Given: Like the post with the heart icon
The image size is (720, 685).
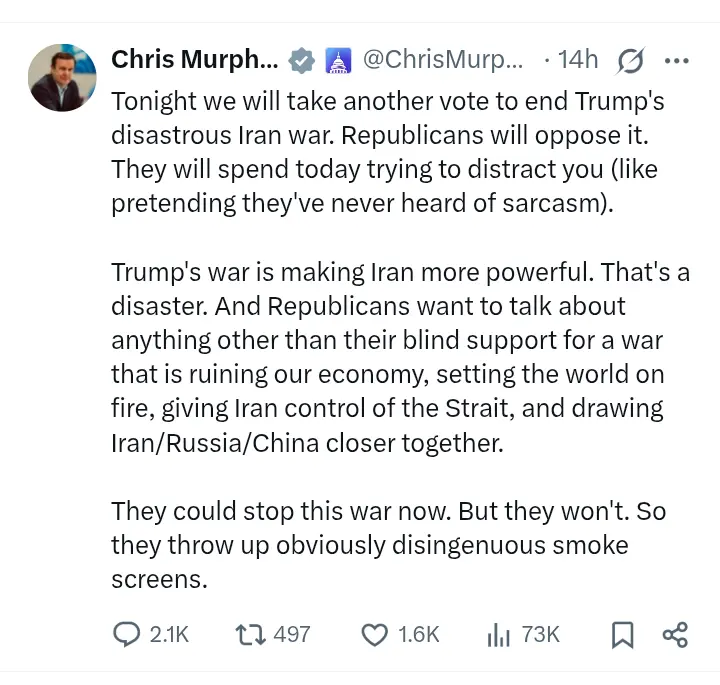Looking at the screenshot, I should [374, 634].
